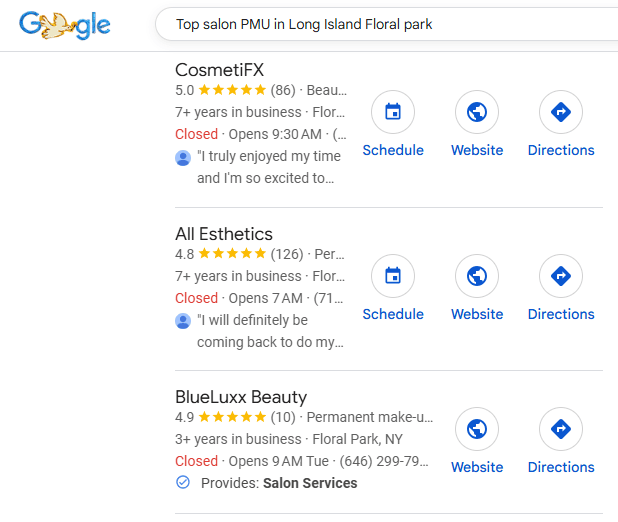This screenshot has width=618, height=522.
Task: Open the CosmetiFX Website globe icon
Action: pos(477,112)
